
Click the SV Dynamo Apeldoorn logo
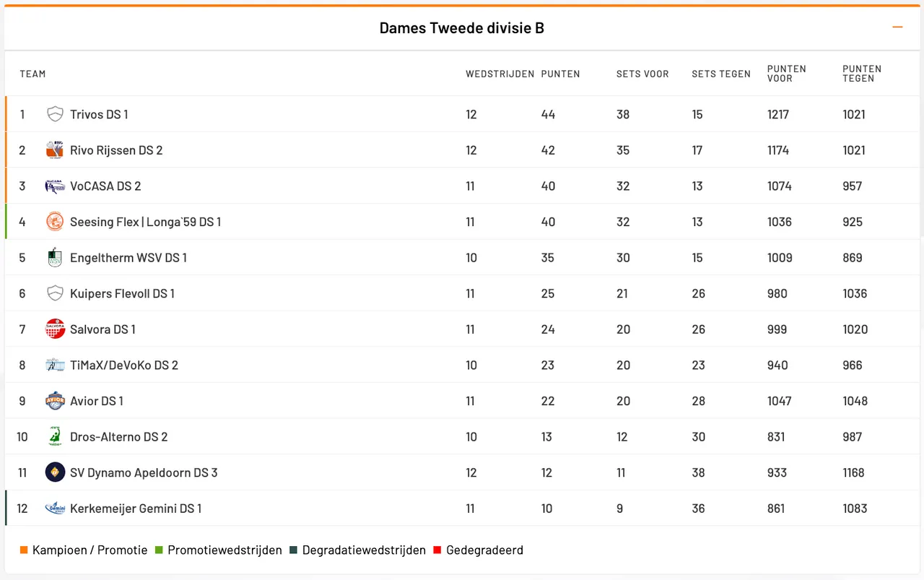tap(55, 472)
